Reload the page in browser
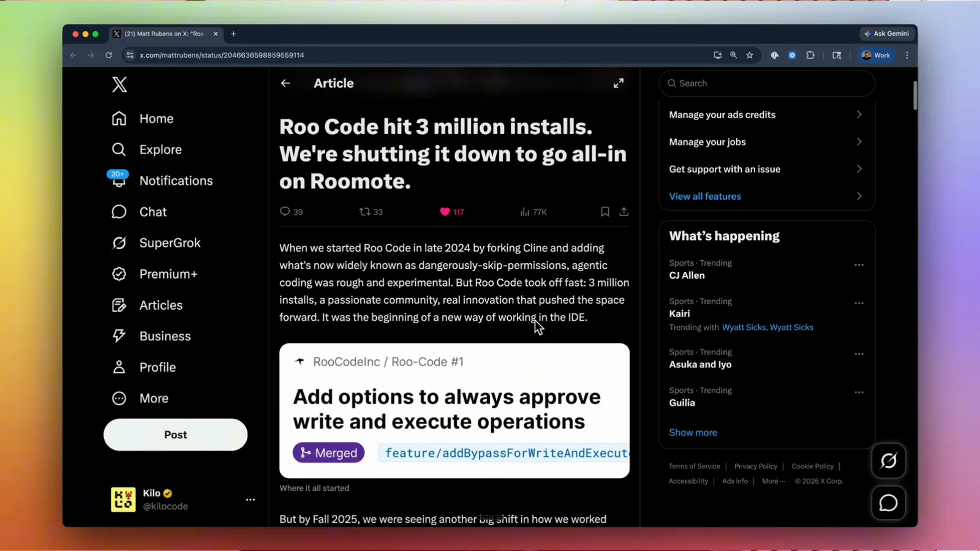 tap(108, 55)
